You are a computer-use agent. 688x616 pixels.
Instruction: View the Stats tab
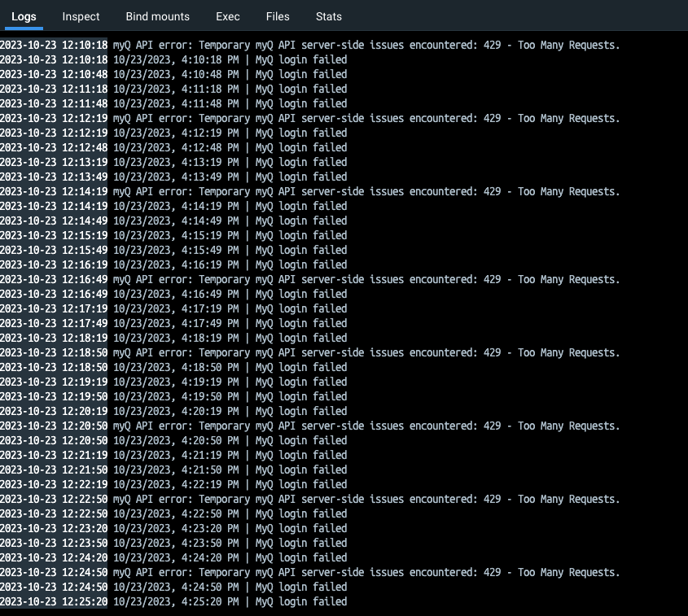click(x=329, y=16)
